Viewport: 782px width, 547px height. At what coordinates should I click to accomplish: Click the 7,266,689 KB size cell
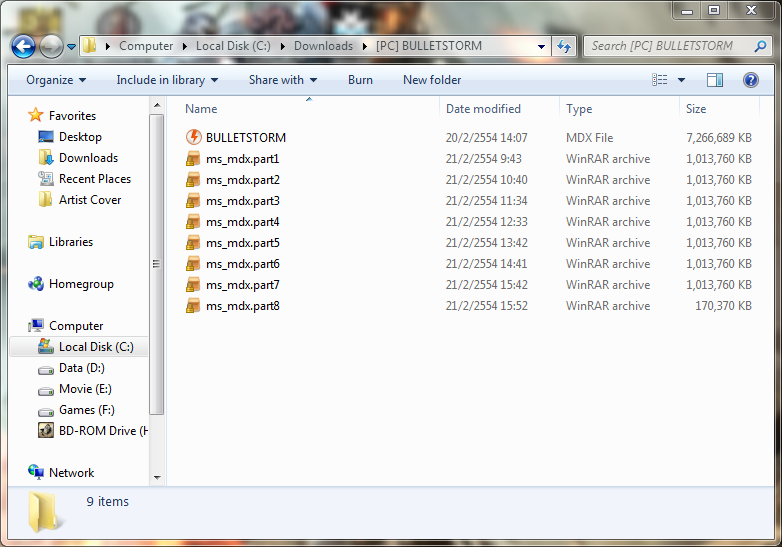pyautogui.click(x=719, y=138)
